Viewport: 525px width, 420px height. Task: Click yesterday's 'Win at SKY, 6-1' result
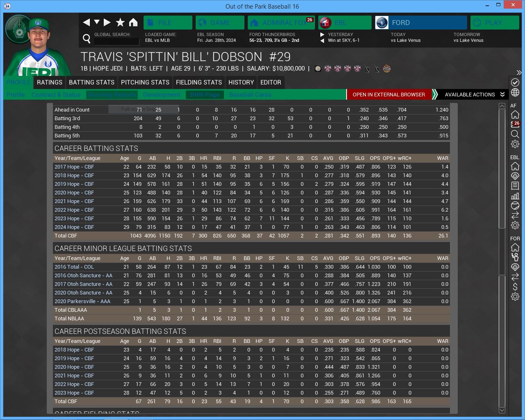[344, 41]
